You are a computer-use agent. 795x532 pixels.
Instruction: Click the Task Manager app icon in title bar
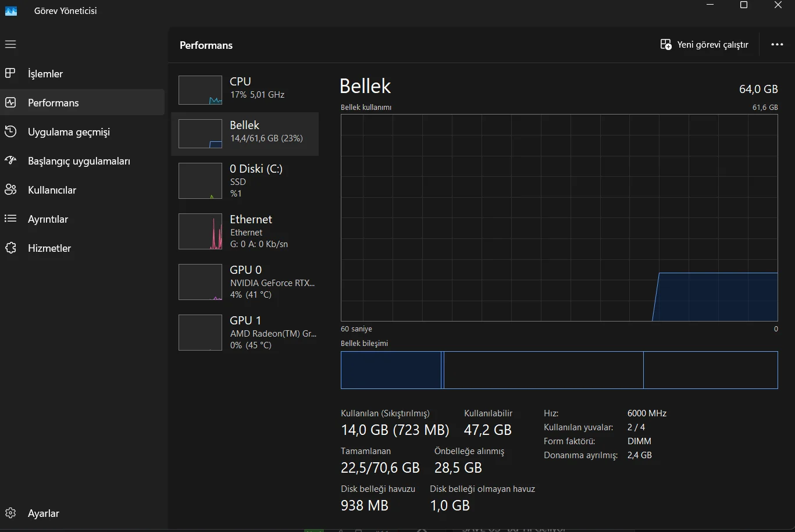click(x=11, y=10)
